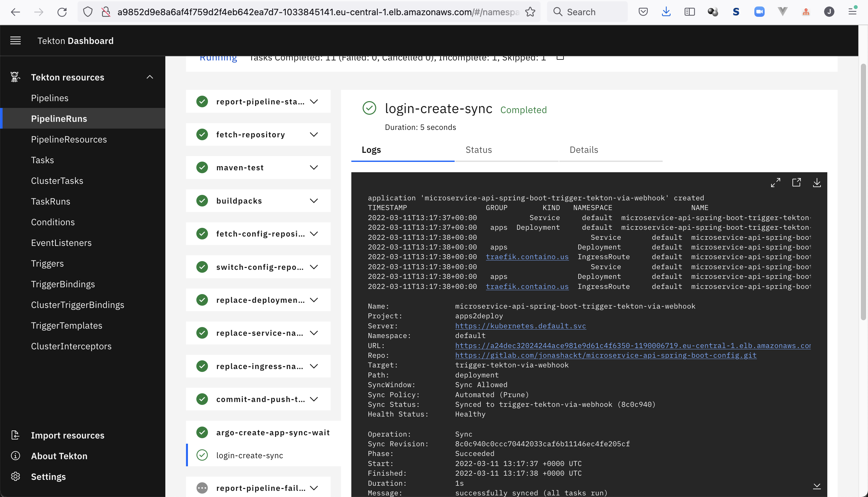Expand report-pipeline-fail task chevron
Viewport: 868px width, 497px height.
pyautogui.click(x=314, y=488)
